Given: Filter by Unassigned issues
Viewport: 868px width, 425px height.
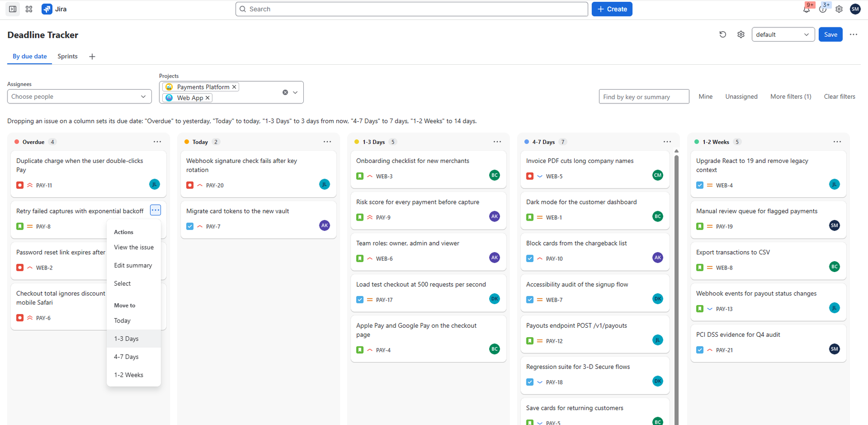Looking at the screenshot, I should pos(741,96).
